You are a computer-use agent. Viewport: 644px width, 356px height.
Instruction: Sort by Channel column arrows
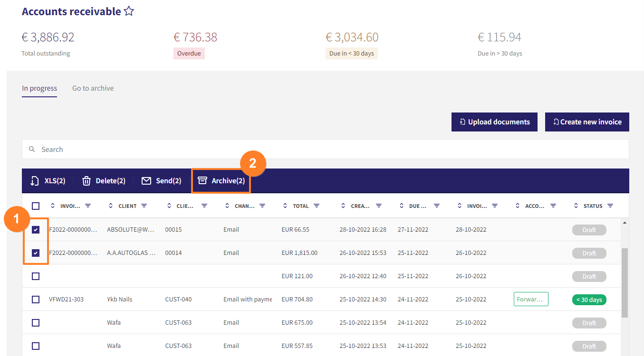tap(227, 206)
